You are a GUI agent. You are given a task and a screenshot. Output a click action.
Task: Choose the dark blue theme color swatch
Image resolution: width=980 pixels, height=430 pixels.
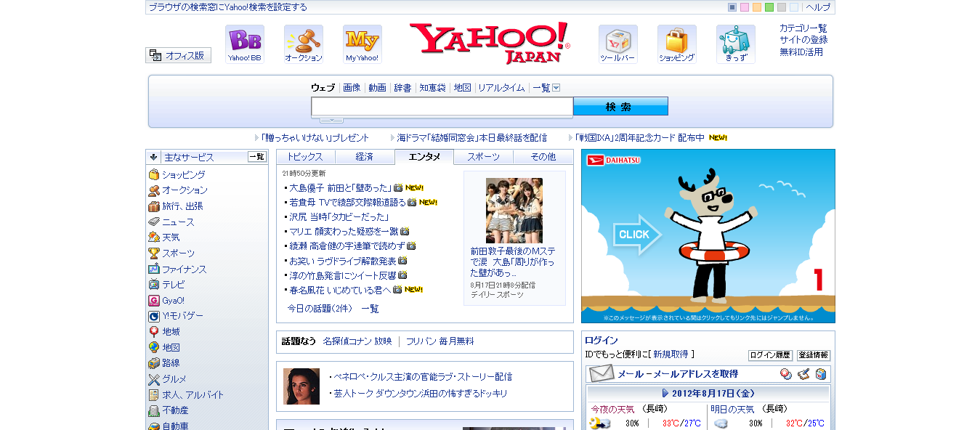[732, 7]
